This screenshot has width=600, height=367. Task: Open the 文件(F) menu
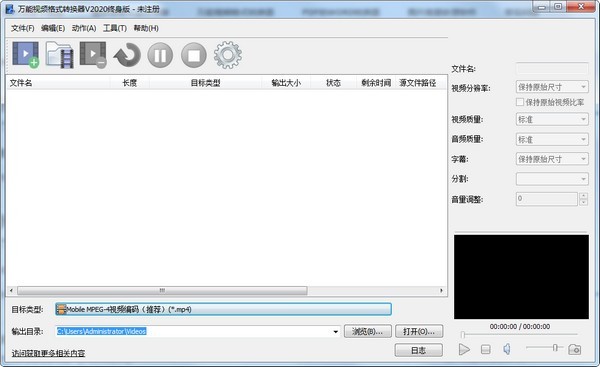click(23, 28)
